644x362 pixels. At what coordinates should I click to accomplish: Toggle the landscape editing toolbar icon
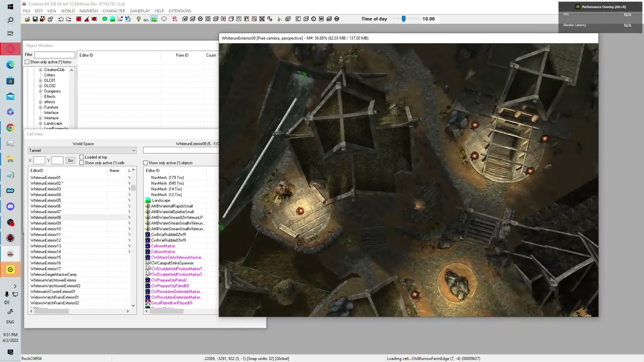pos(112,19)
